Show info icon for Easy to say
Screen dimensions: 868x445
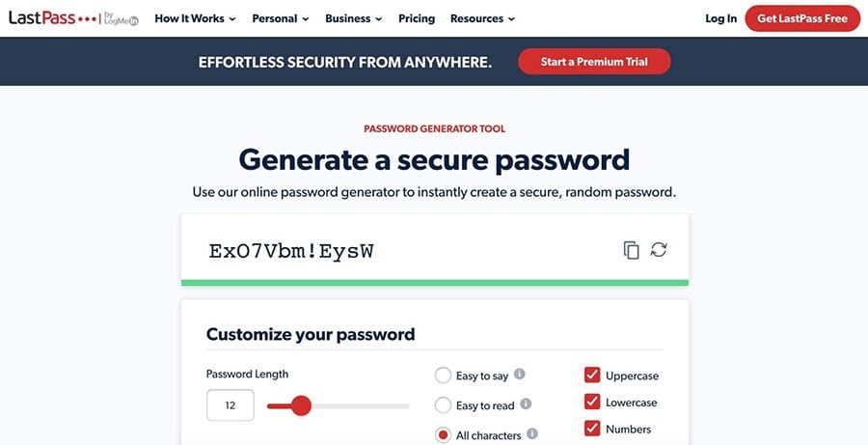[519, 375]
